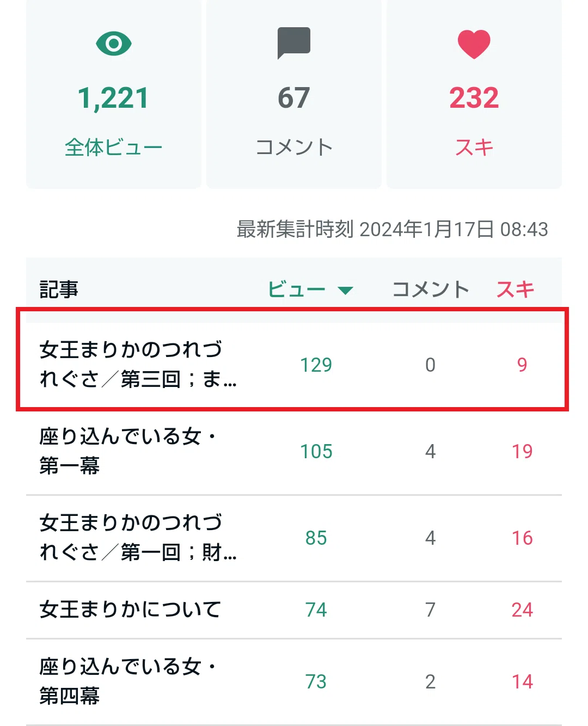Select the コメント 67 summary card
This screenshot has width=588, height=726.
click(294, 94)
